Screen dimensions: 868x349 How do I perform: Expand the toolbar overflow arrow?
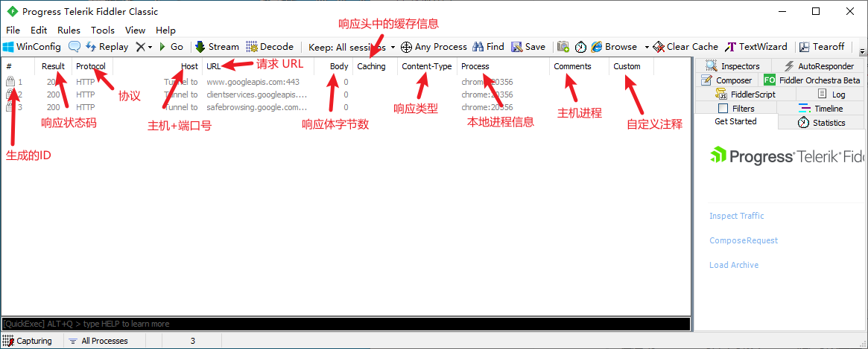(x=862, y=51)
